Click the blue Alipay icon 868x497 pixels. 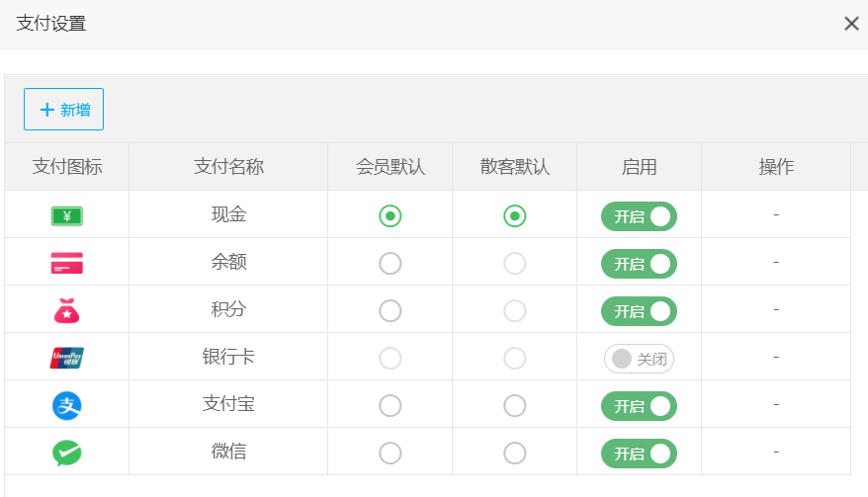pyautogui.click(x=66, y=405)
